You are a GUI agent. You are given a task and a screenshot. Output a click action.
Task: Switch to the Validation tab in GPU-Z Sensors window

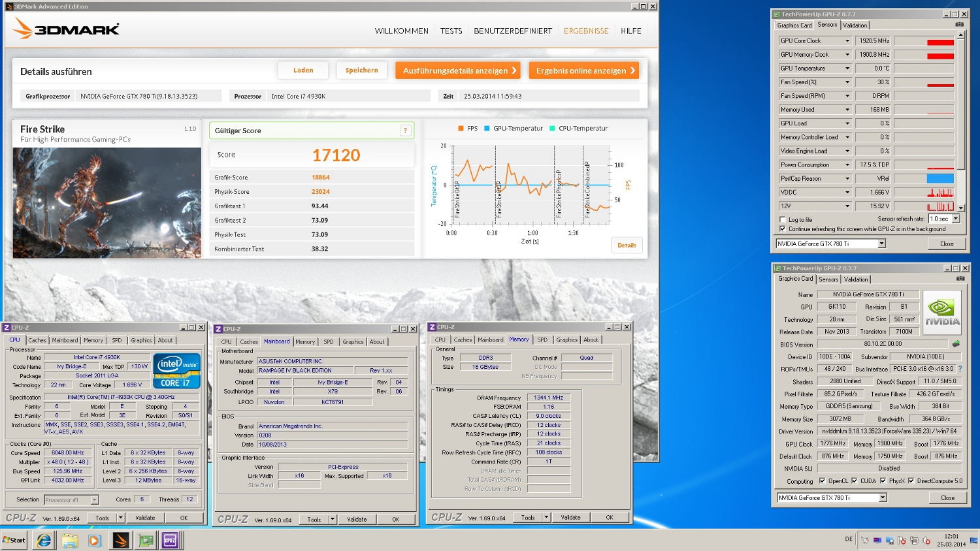pyautogui.click(x=855, y=25)
